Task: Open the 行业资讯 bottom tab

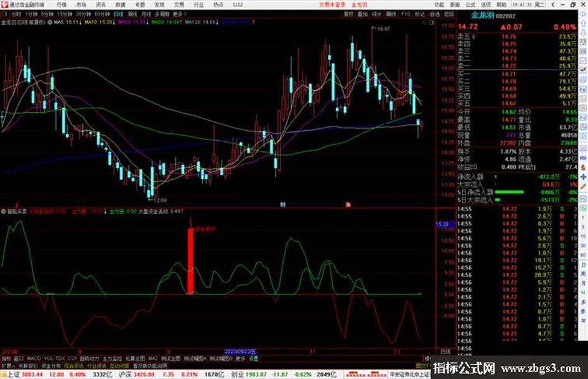Action: pos(96,365)
